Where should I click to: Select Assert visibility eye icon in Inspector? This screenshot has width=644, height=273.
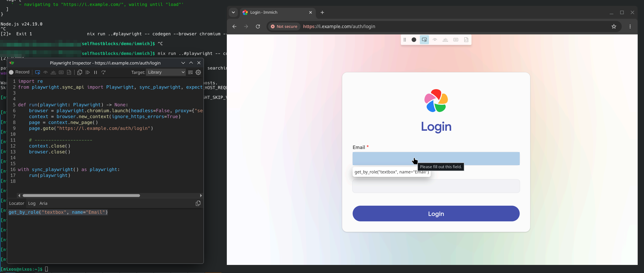tap(46, 72)
